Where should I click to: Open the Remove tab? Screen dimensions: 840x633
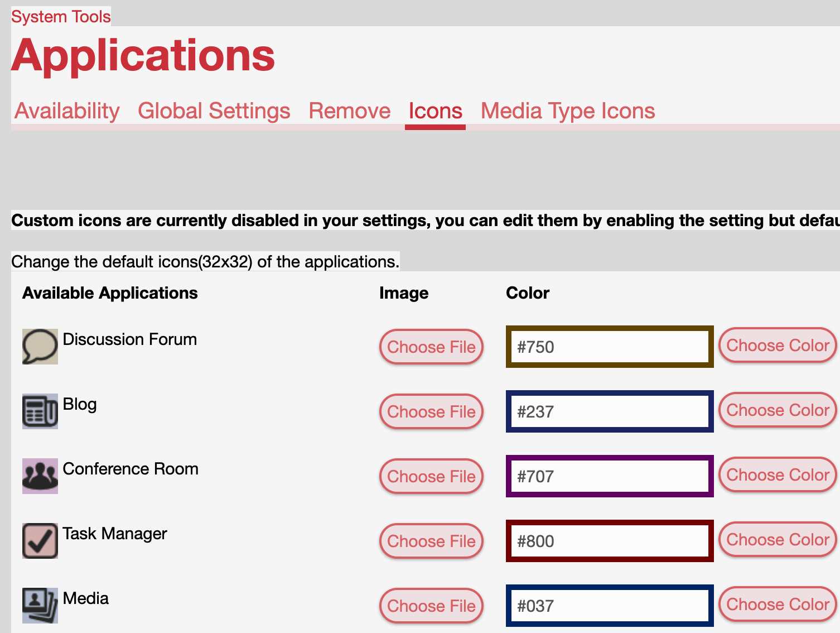click(350, 111)
